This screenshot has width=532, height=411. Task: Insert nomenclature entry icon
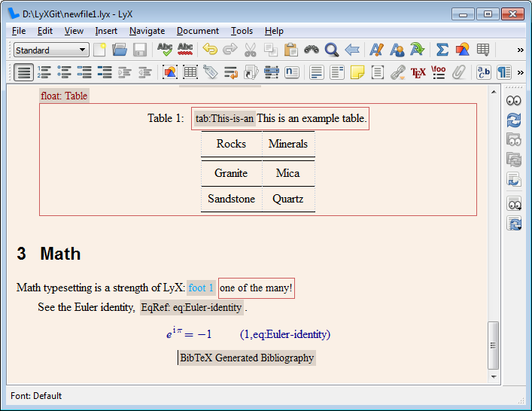(x=292, y=72)
